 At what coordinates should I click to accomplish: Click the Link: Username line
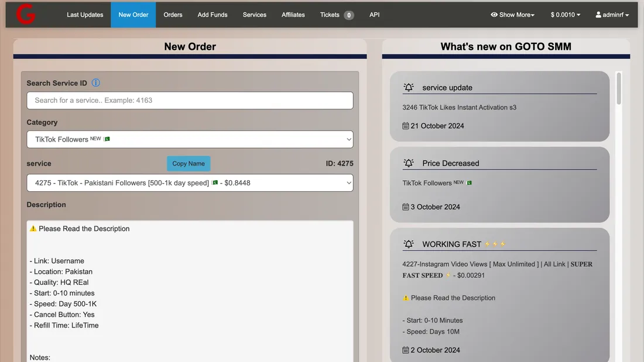(57, 261)
